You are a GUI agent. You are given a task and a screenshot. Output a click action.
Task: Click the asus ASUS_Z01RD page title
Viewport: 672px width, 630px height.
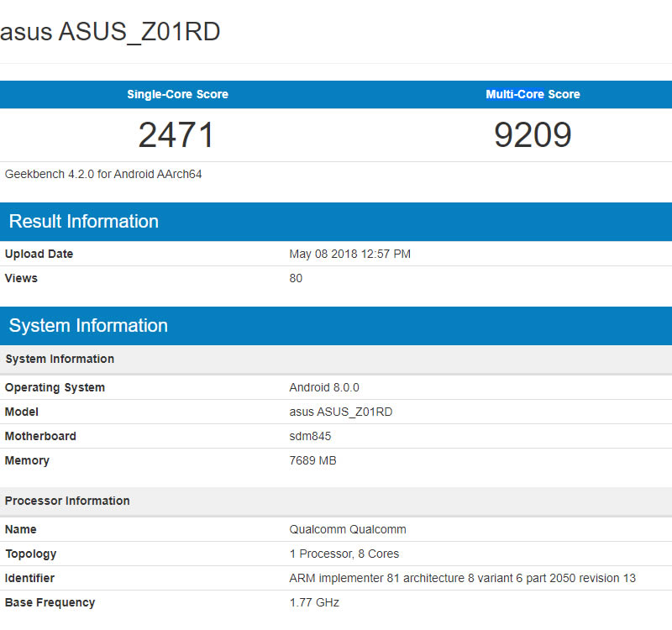[x=110, y=32]
